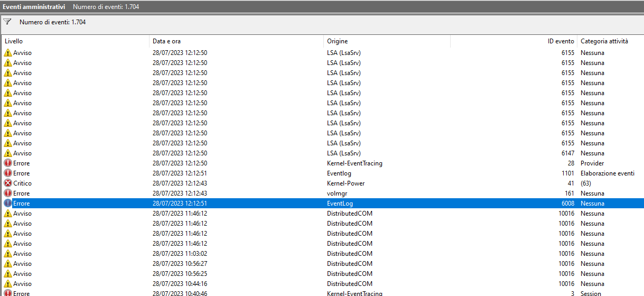
Task: Click event ID 1101 cell
Action: tap(568, 173)
